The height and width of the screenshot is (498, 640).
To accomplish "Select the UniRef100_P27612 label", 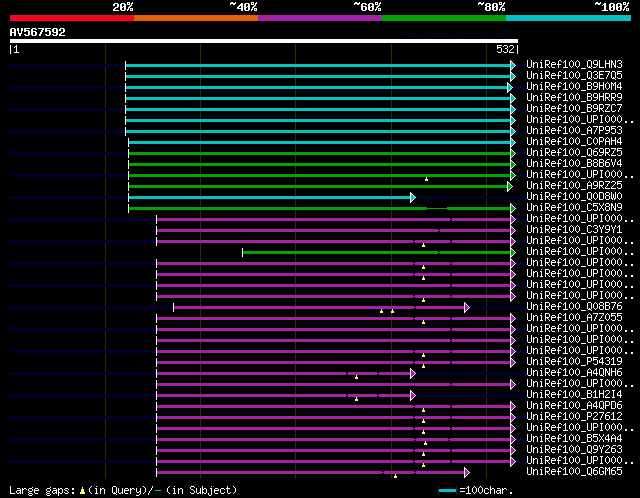I will 574,417.
